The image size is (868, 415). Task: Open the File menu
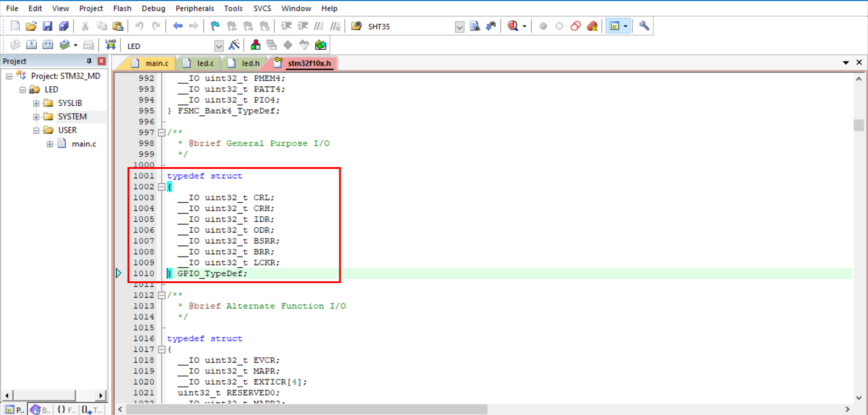12,8
